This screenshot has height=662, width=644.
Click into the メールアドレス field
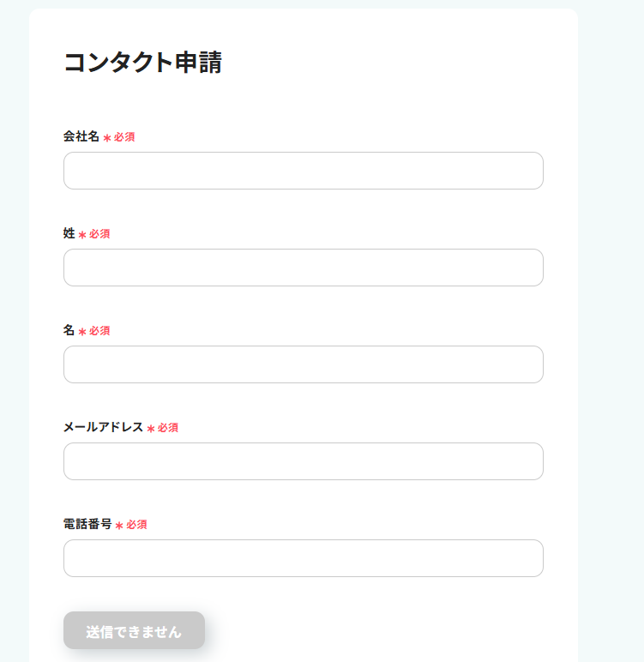tap(303, 461)
